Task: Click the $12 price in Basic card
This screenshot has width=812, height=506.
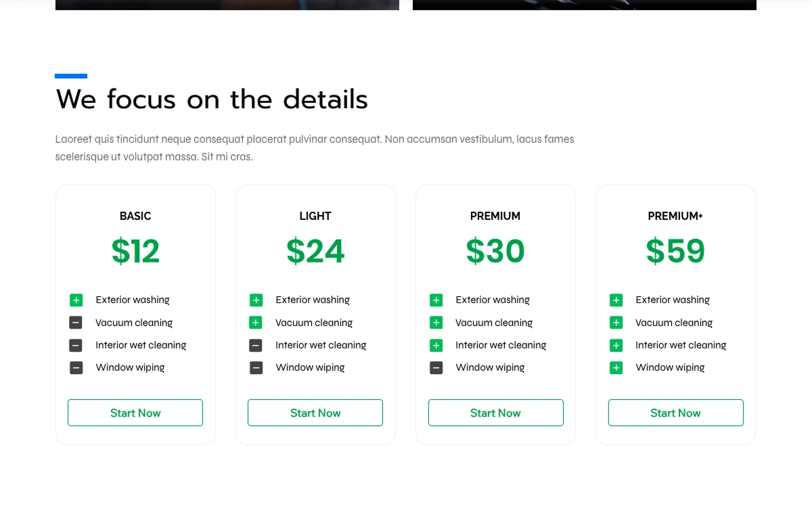Action: (x=135, y=251)
